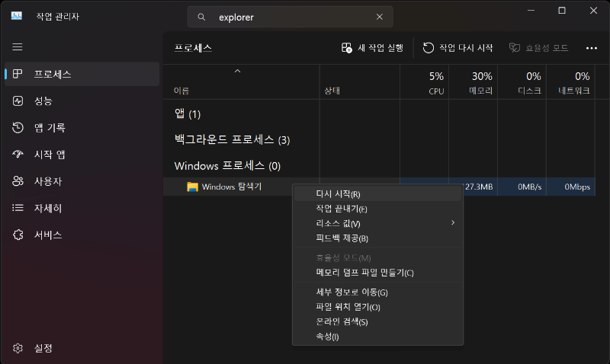Open the 앱 기록 page

[x=82, y=127]
